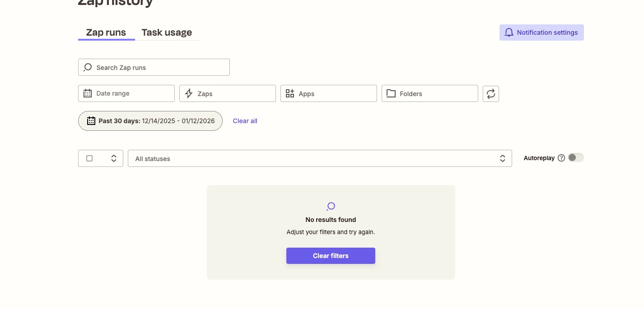Click calendar icon in Past 30 days chip
The width and height of the screenshot is (644, 309).
click(91, 121)
